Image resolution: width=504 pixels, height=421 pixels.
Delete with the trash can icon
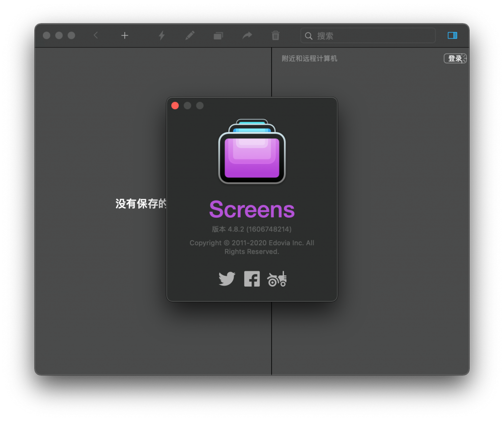276,35
